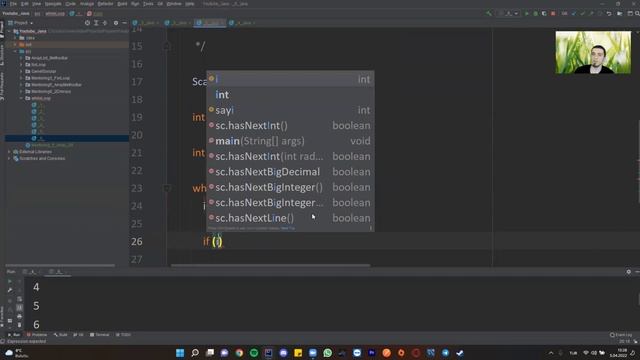Click the Git update project arrow
The image size is (640, 360).
pos(573,13)
